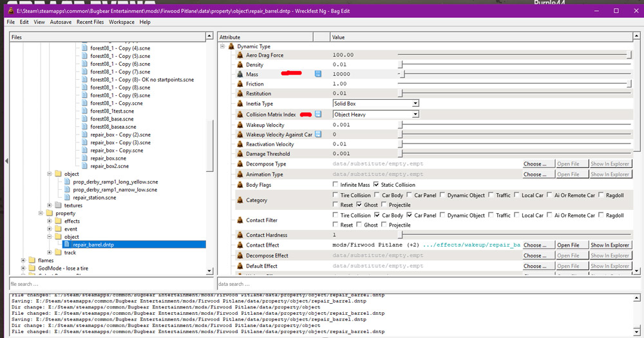Collapse the property folder
This screenshot has width=644, height=338.
tap(41, 213)
